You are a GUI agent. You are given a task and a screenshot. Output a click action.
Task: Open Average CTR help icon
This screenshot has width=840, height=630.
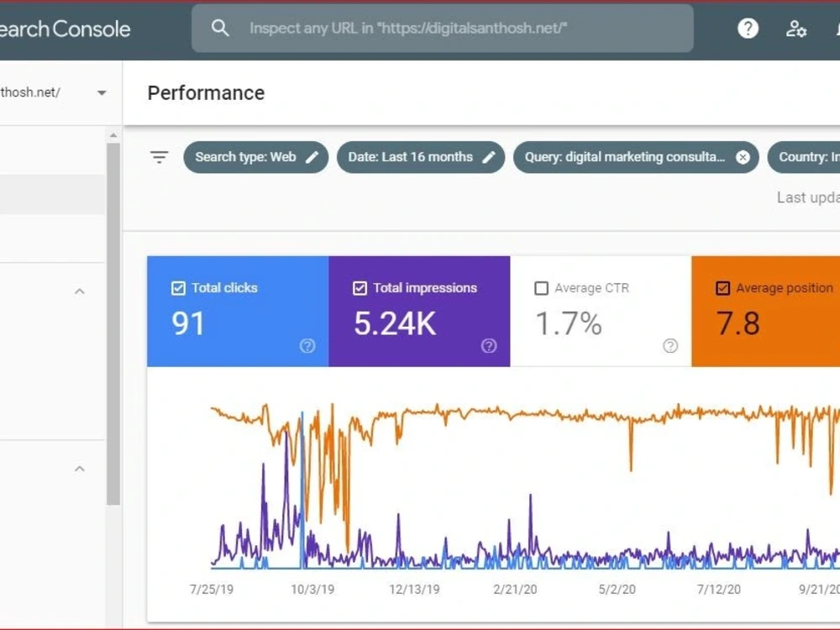click(670, 345)
